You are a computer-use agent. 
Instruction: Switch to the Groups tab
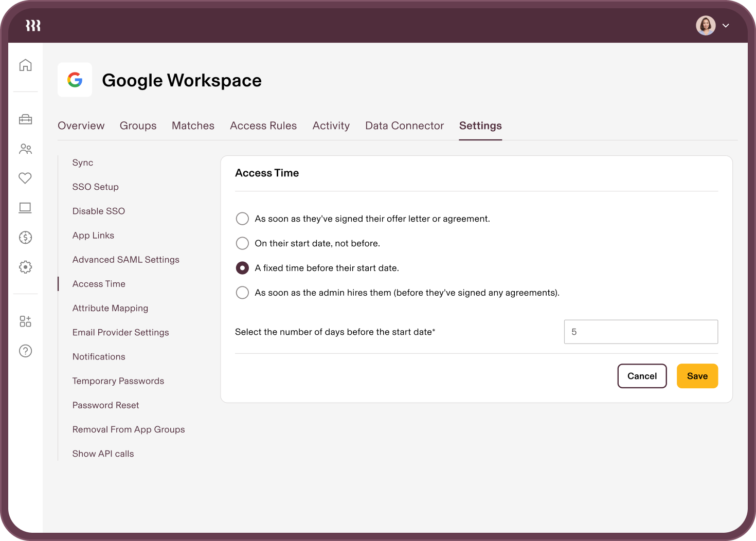(x=138, y=126)
